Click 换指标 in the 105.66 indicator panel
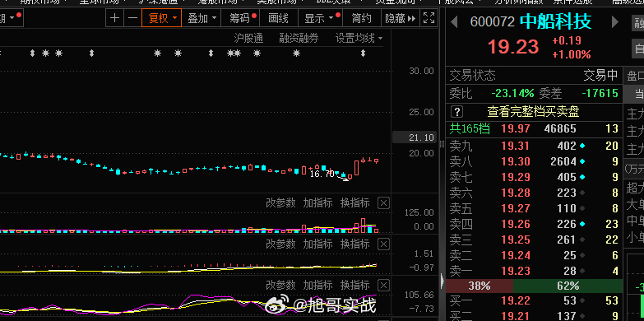This screenshot has width=644, height=321. click(354, 285)
